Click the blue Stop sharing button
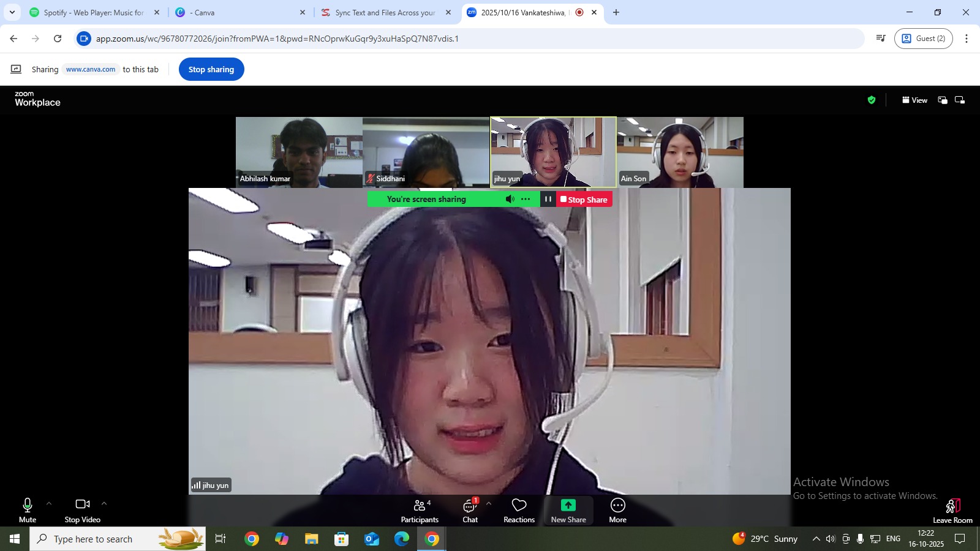The width and height of the screenshot is (980, 551). tap(211, 69)
